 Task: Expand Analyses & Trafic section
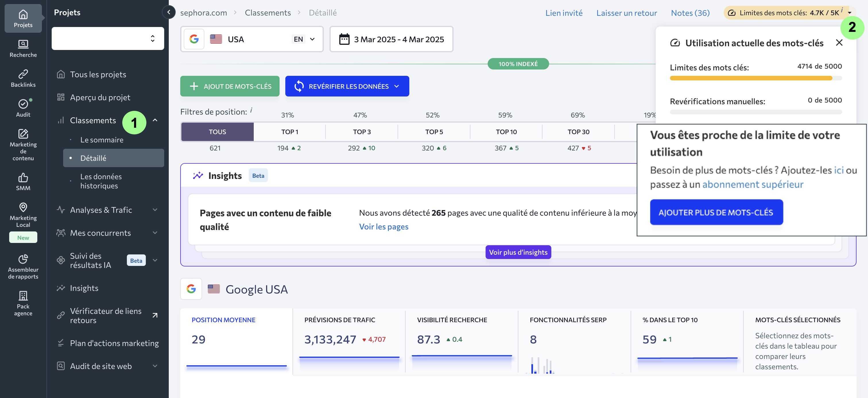tap(155, 210)
